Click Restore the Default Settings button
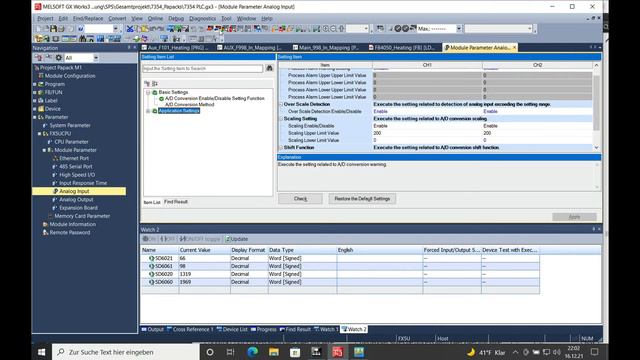 coord(362,199)
